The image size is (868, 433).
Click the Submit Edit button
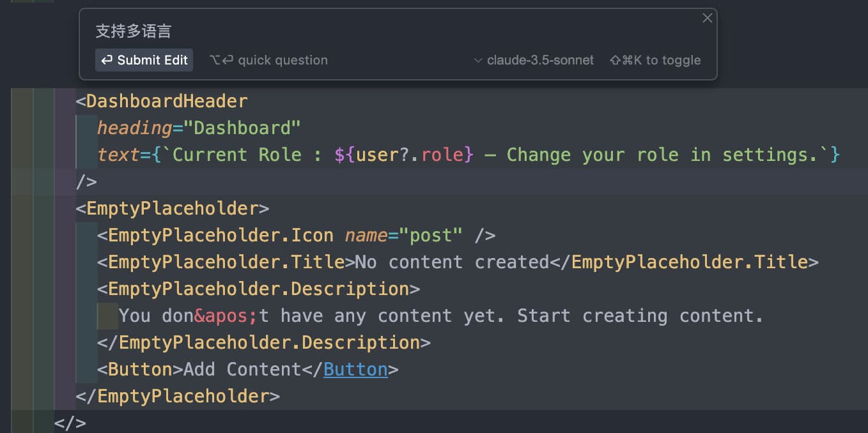coord(144,60)
